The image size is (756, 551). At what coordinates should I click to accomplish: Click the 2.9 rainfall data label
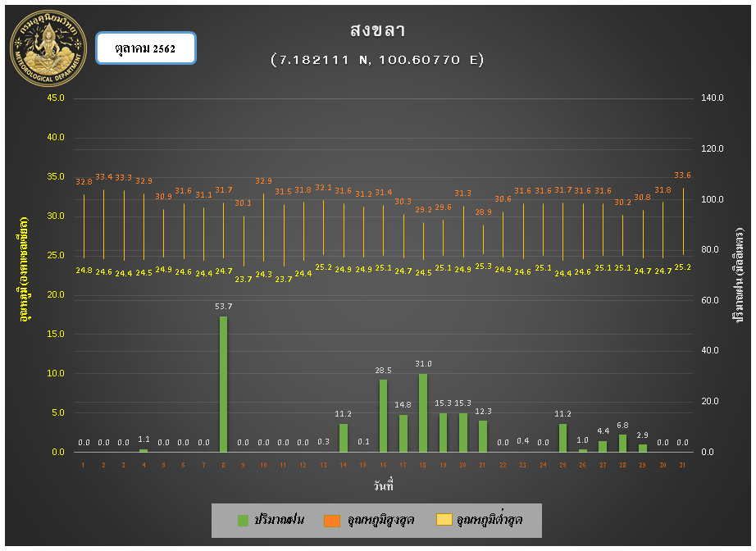pyautogui.click(x=642, y=435)
